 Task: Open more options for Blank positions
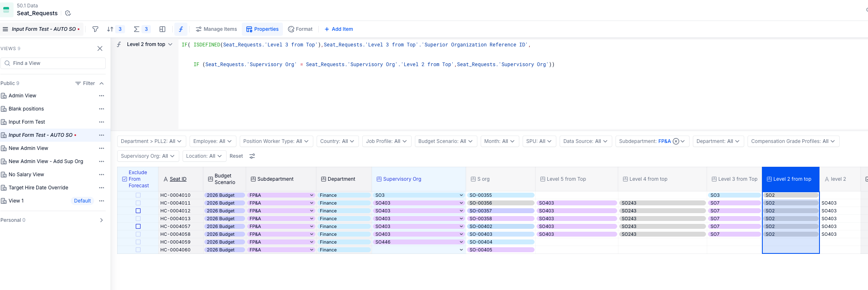point(102,109)
